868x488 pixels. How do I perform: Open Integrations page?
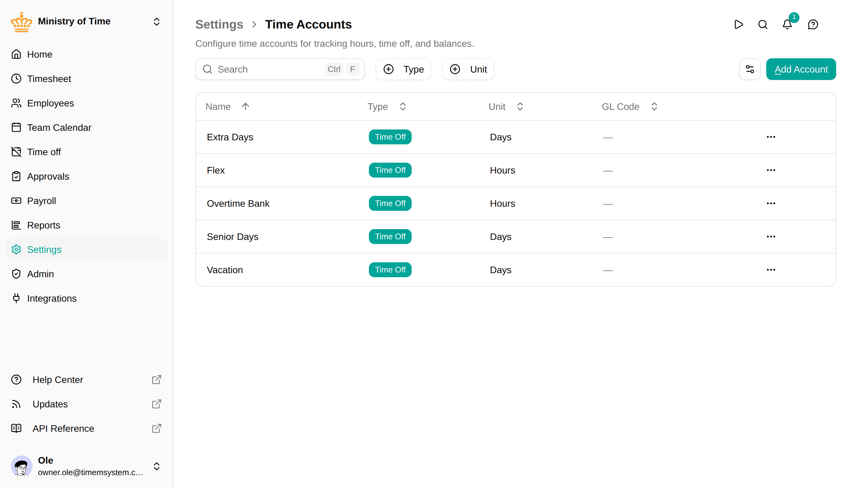[x=86, y=298]
